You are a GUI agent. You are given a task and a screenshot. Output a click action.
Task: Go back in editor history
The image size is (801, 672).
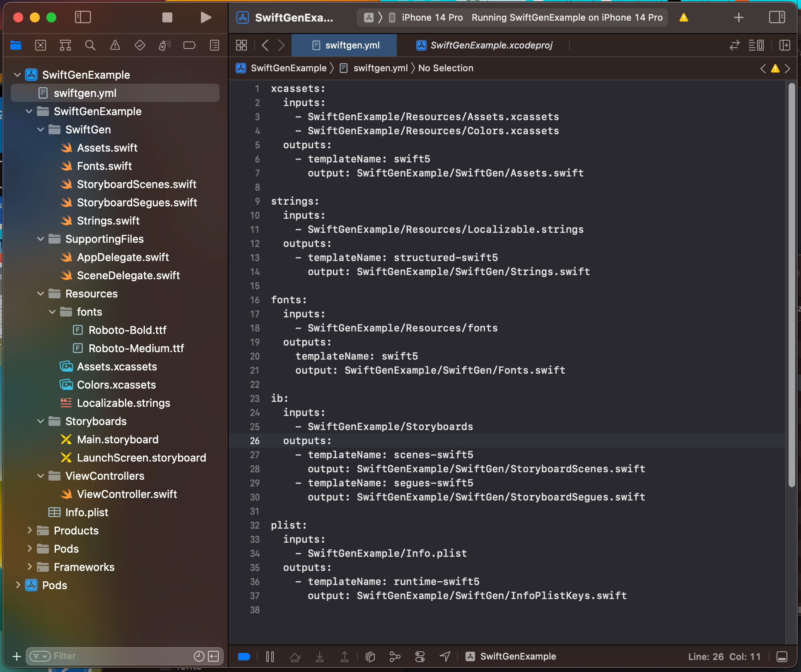tap(265, 45)
